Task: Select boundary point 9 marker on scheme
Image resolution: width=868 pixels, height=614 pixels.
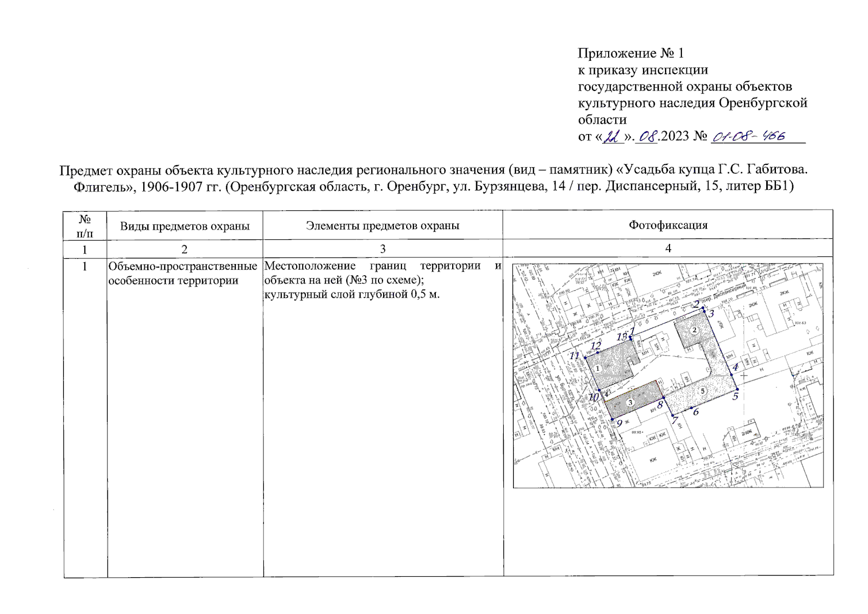Action: tap(613, 420)
